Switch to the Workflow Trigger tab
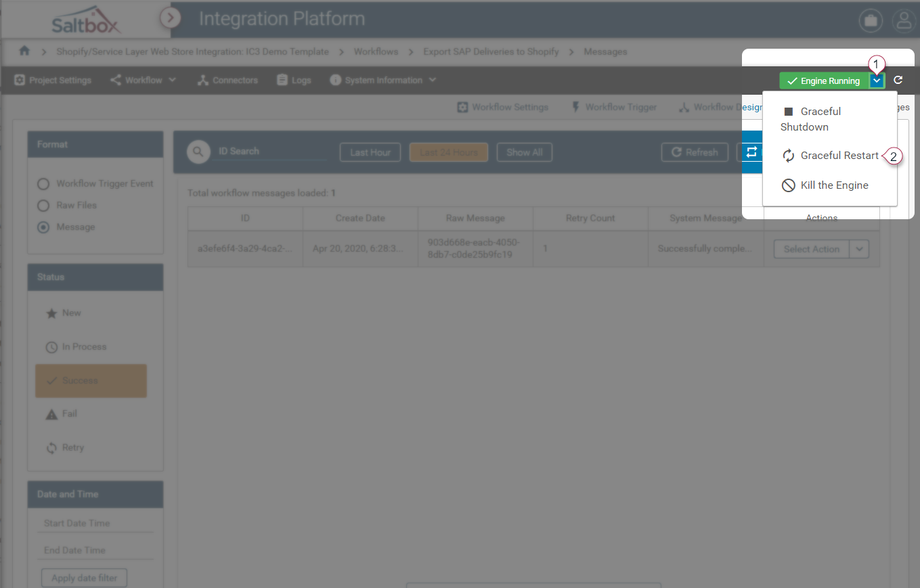Viewport: 920px width, 588px height. pos(614,107)
